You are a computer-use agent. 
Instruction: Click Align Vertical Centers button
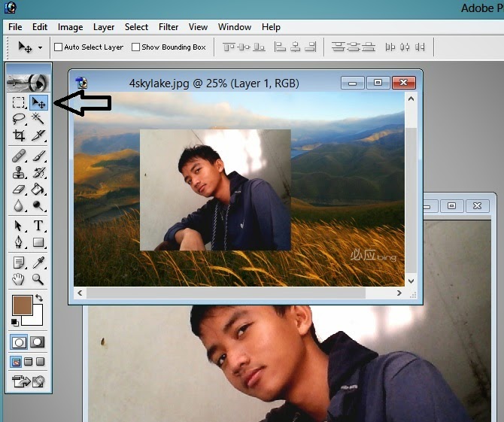pos(244,47)
